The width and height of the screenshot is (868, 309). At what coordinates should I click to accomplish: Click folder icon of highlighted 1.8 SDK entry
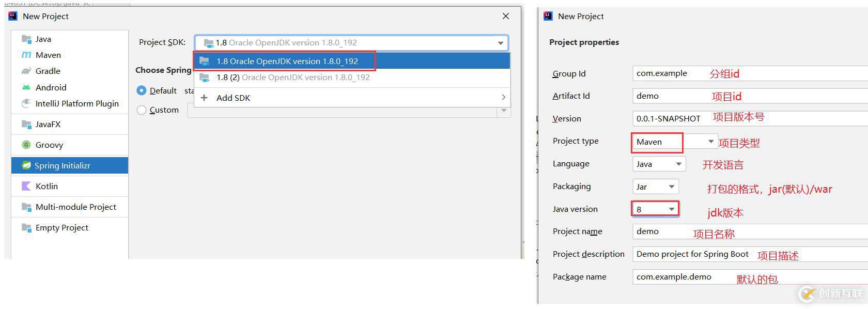tap(205, 61)
